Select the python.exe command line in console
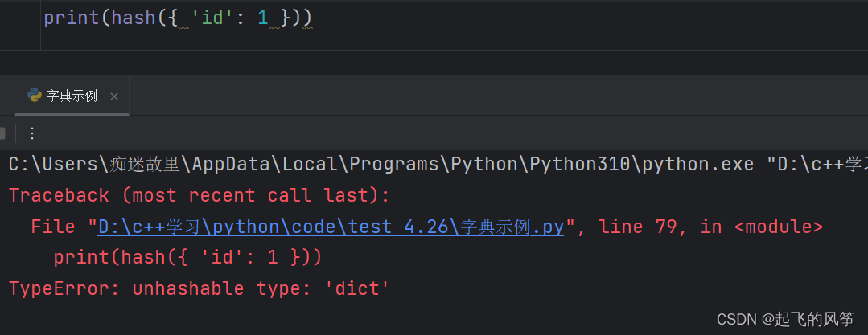This screenshot has height=335, width=868. coord(438,164)
